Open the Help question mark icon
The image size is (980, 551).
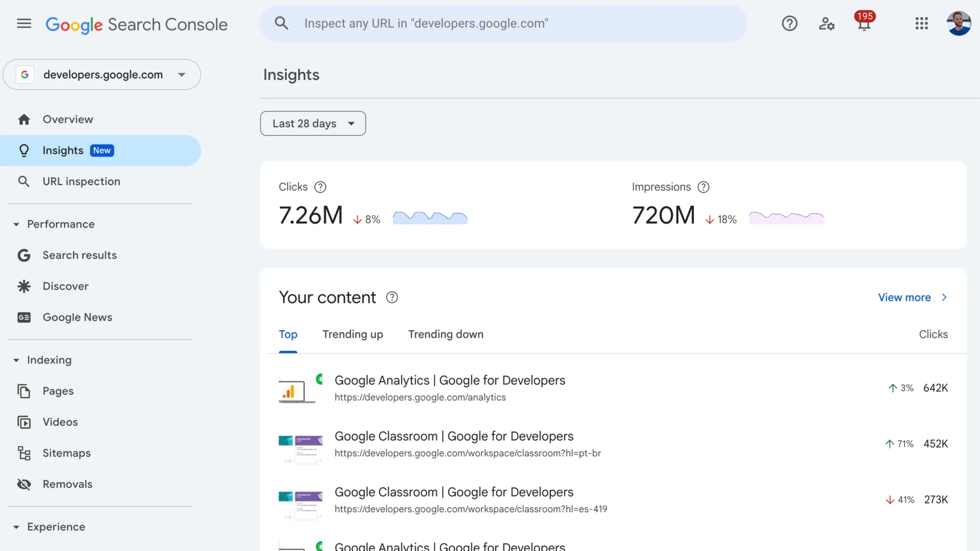pos(789,23)
